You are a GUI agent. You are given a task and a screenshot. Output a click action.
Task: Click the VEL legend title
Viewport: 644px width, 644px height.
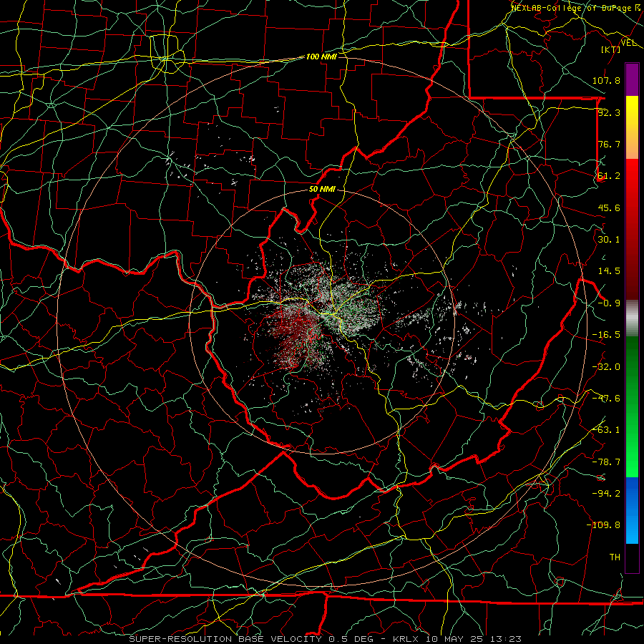point(628,43)
